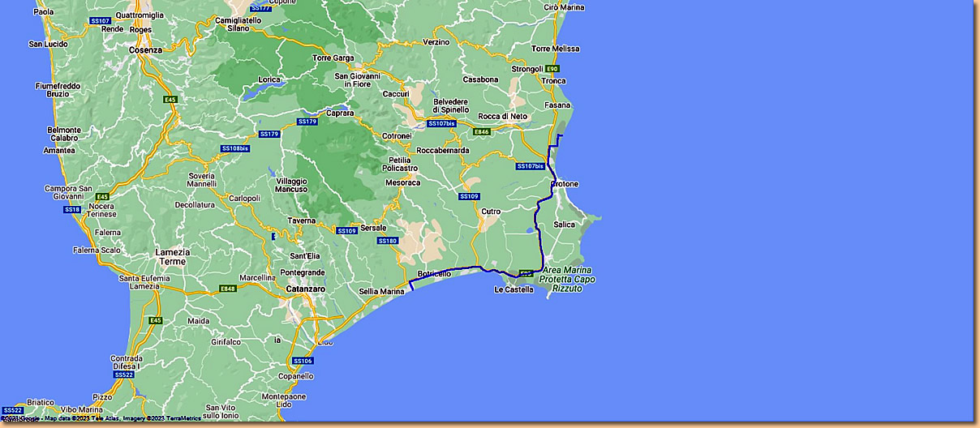This screenshot has height=428, width=980.
Task: Click the Girifalco town label
Action: [226, 342]
